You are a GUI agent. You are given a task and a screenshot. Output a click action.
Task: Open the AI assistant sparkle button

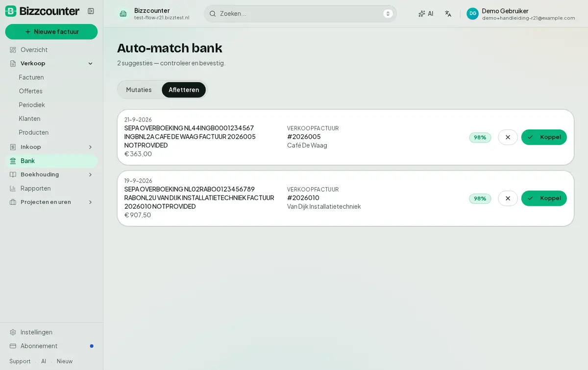coord(426,14)
